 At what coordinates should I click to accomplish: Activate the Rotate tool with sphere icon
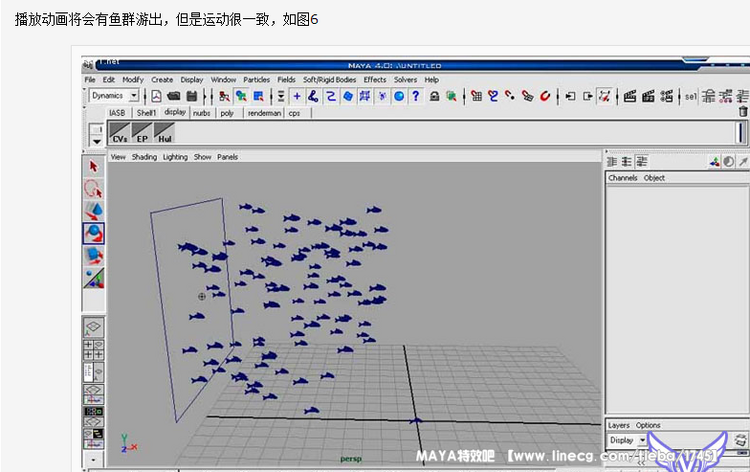click(93, 233)
